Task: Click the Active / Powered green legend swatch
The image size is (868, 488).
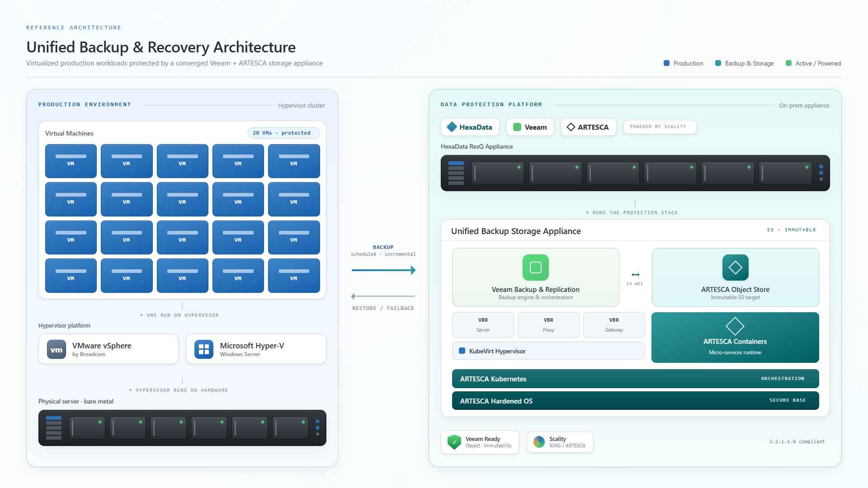Action: pyautogui.click(x=788, y=63)
